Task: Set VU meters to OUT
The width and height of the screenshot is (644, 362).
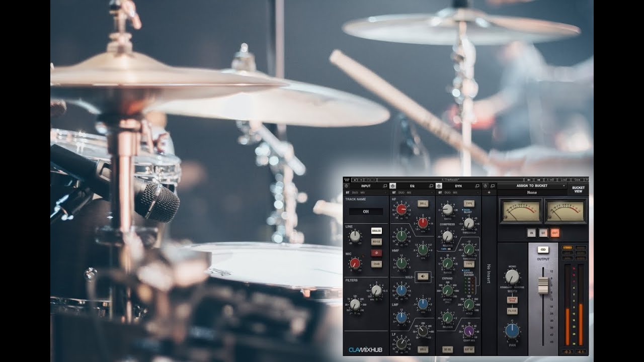Action: click(554, 233)
